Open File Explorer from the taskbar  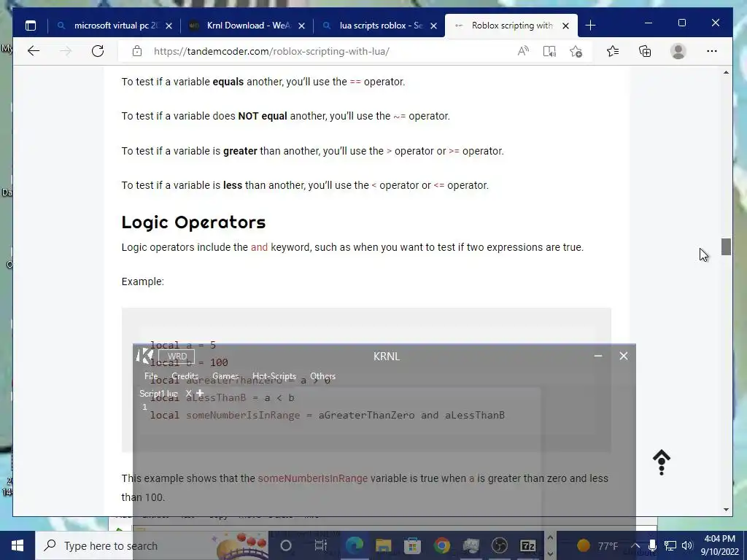coord(384,545)
